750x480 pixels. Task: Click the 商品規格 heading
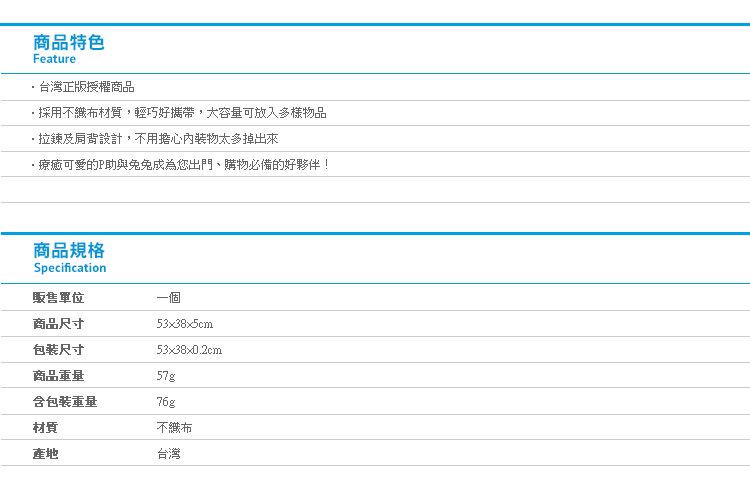(x=69, y=251)
